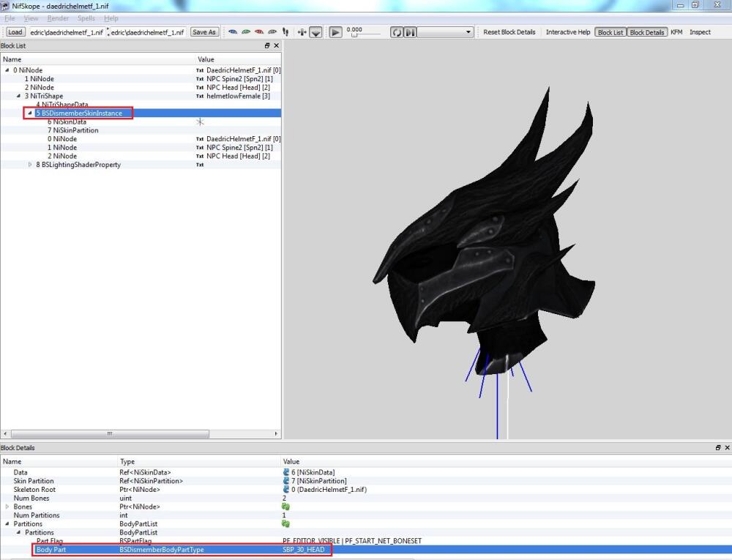Screen dimensions: 732x560
Task: Collapse the 5 BSDismemberSkinInstance node
Action: (30, 113)
